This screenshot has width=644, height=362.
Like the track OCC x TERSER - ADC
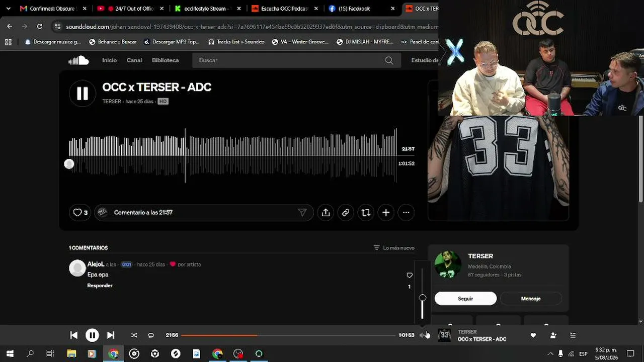[80, 213]
